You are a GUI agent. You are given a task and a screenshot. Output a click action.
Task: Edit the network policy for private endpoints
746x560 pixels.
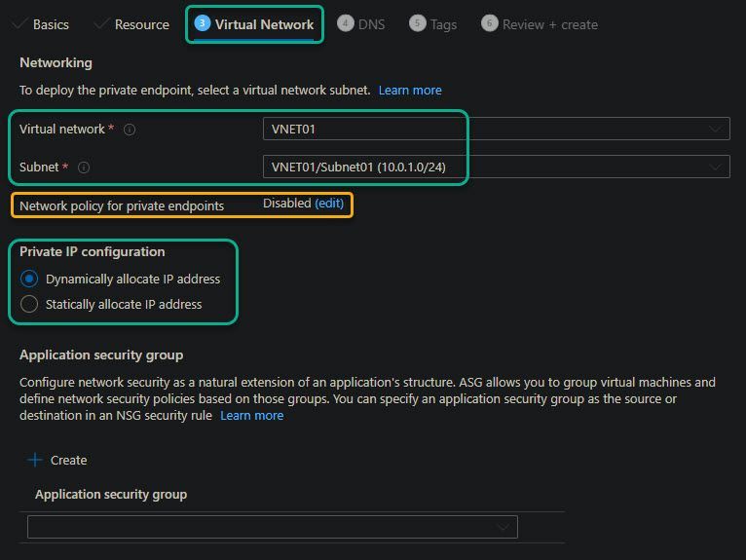tap(329, 204)
